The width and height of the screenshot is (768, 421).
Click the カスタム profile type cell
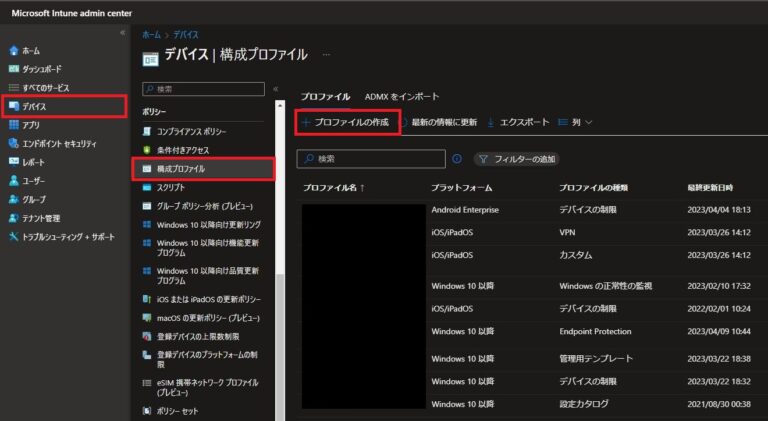(x=576, y=255)
